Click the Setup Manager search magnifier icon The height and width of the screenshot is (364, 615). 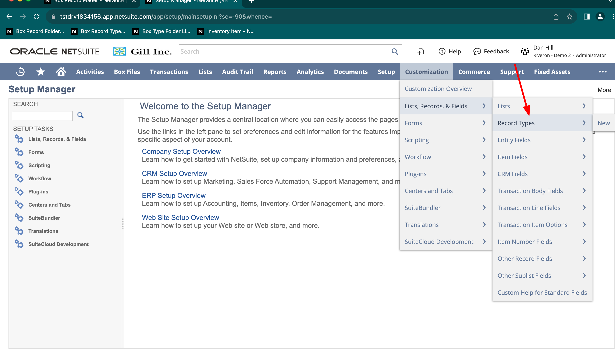80,115
